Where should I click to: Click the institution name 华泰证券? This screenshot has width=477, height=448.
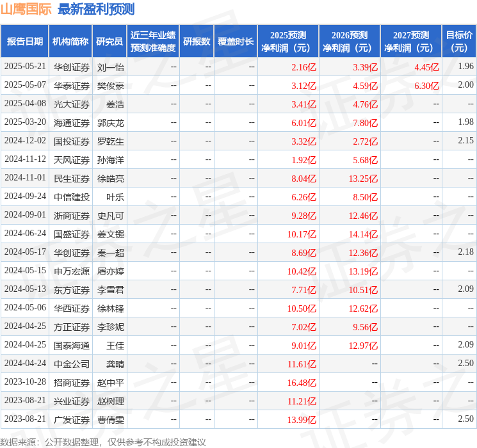[72, 86]
